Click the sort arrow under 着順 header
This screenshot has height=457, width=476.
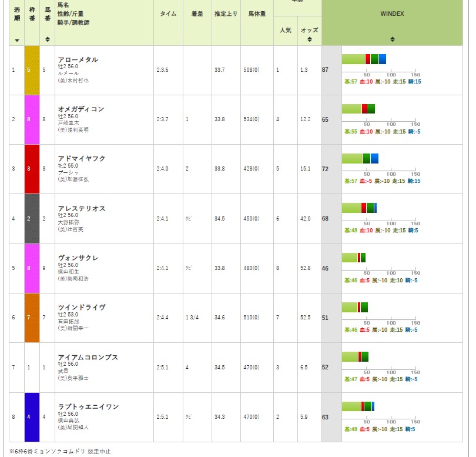(x=16, y=41)
